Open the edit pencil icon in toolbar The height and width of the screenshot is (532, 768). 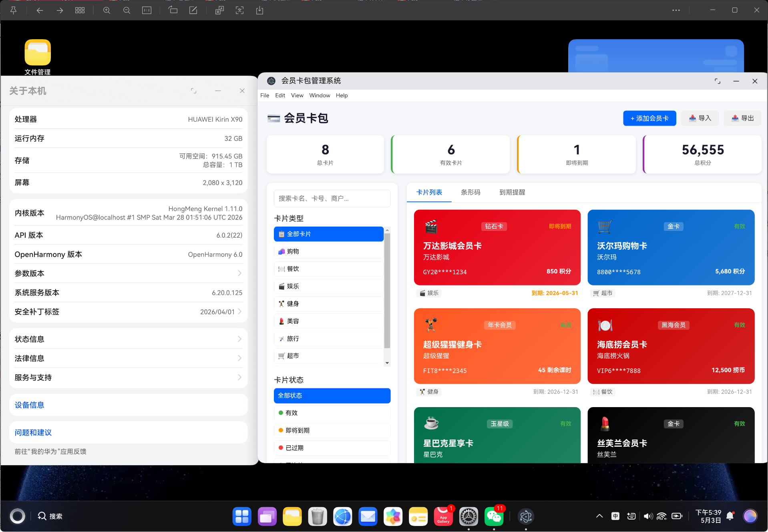click(x=193, y=10)
